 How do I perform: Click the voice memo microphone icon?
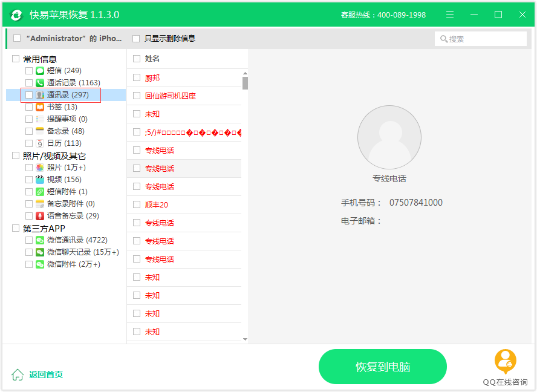point(40,216)
